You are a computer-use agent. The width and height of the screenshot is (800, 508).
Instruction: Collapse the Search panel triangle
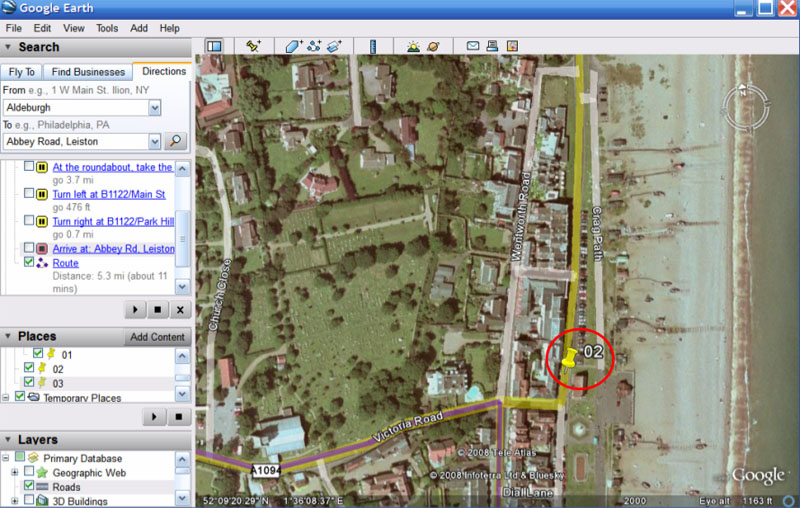pyautogui.click(x=8, y=47)
